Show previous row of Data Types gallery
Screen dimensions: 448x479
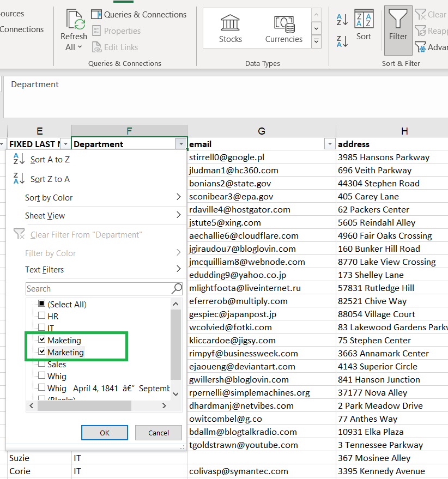(x=316, y=15)
